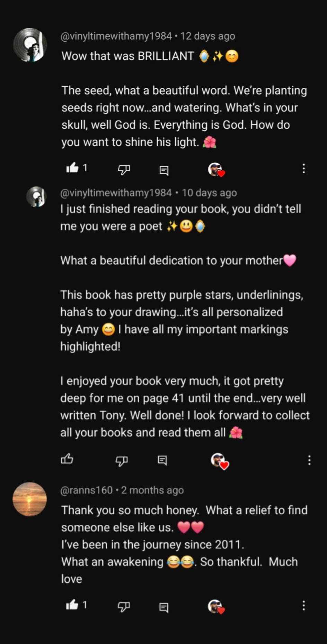
Task: Like the "Wow that was BRILLIANT" comment
Action: click(72, 169)
